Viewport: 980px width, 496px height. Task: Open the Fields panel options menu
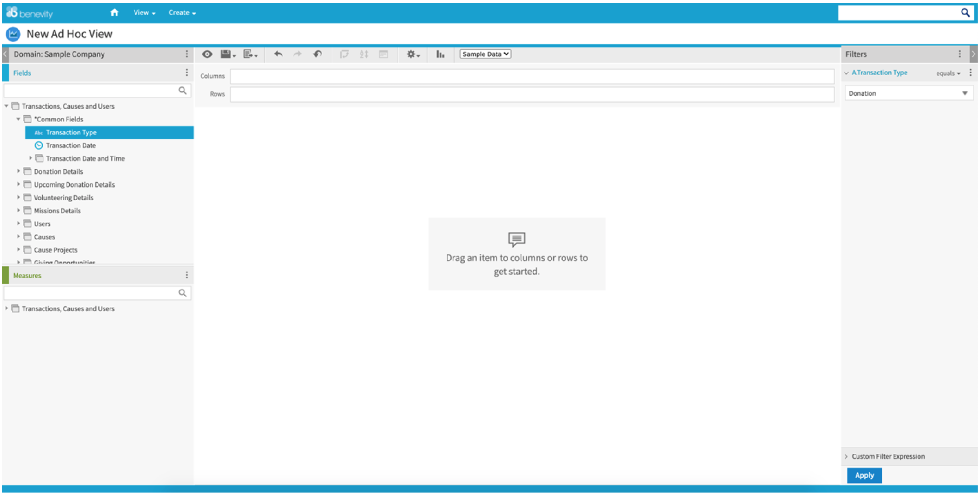[187, 73]
